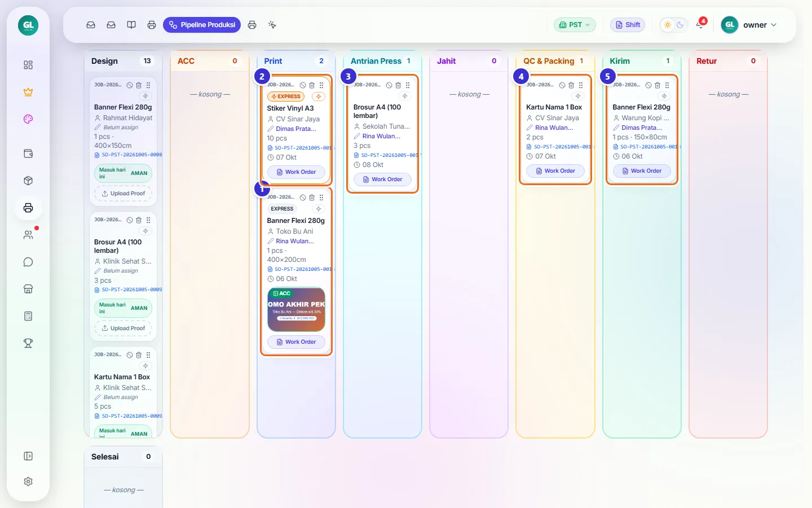The image size is (812, 508).
Task: Open the design palette icon in sidebar
Action: pyautogui.click(x=28, y=119)
